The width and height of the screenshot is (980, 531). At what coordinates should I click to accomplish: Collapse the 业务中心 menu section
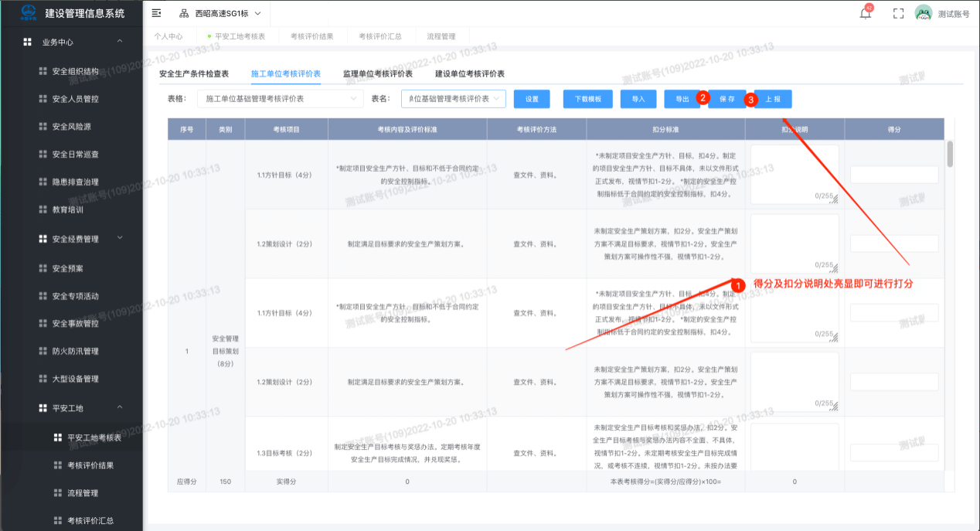[119, 42]
